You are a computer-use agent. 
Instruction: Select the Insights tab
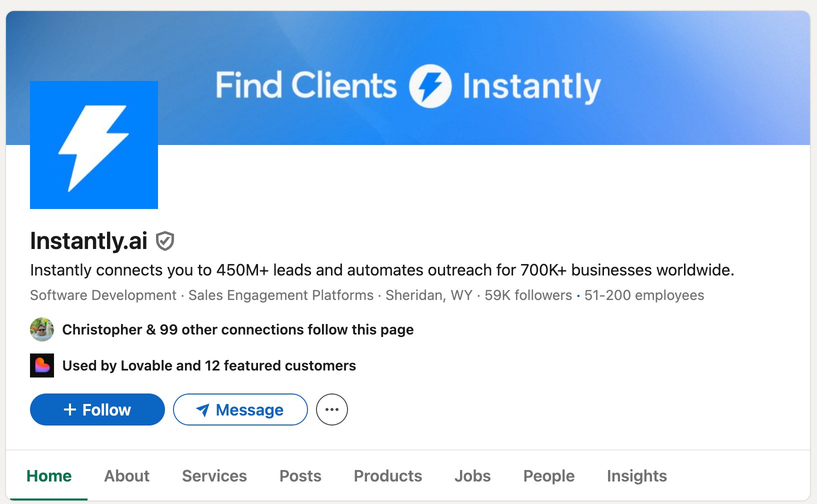point(636,476)
